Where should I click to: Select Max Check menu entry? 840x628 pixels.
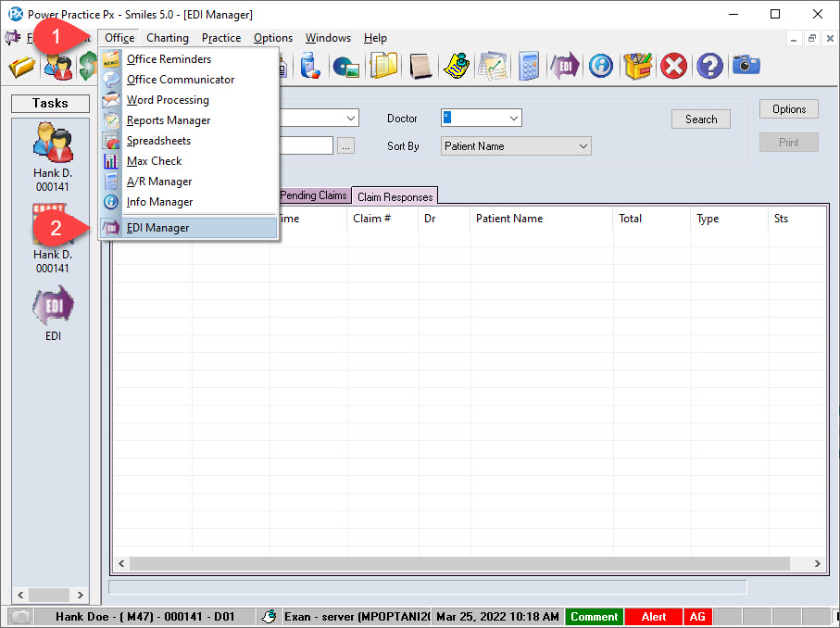point(155,161)
